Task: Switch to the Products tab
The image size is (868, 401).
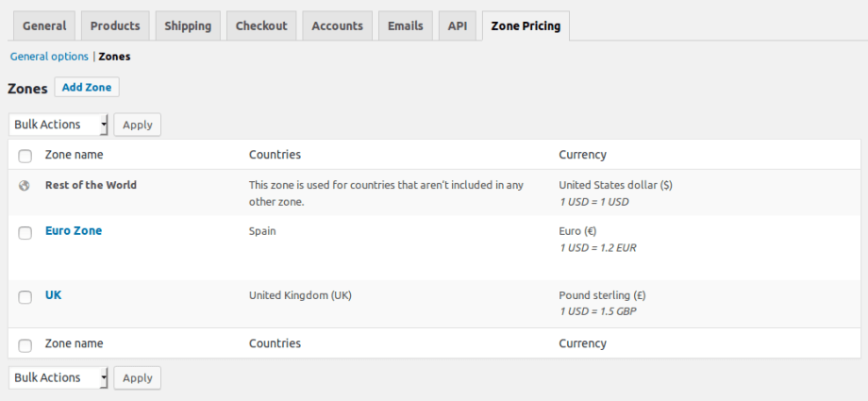Action: point(115,26)
